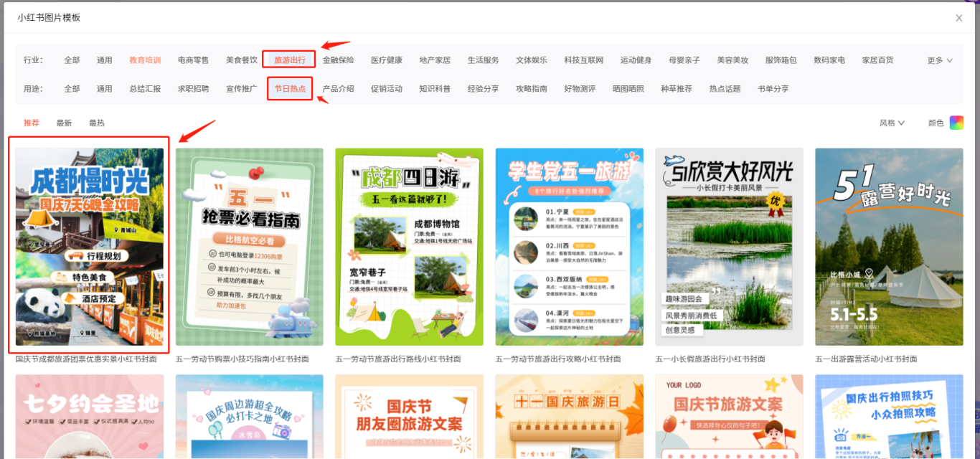Open the 颜色 color picker swatch
980x459 pixels.
pyautogui.click(x=956, y=123)
